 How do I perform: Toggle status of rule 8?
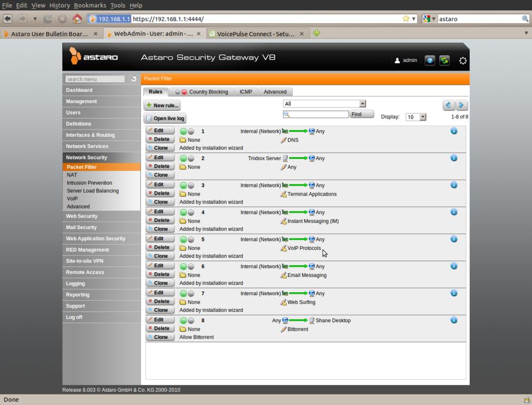point(187,321)
